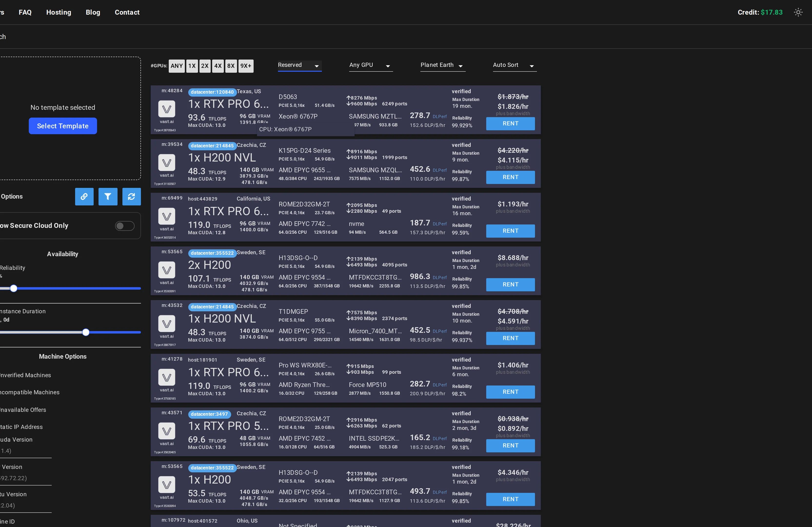Click the vast.ai logo on machine m:69499
The width and height of the screenshot is (812, 527).
167,216
